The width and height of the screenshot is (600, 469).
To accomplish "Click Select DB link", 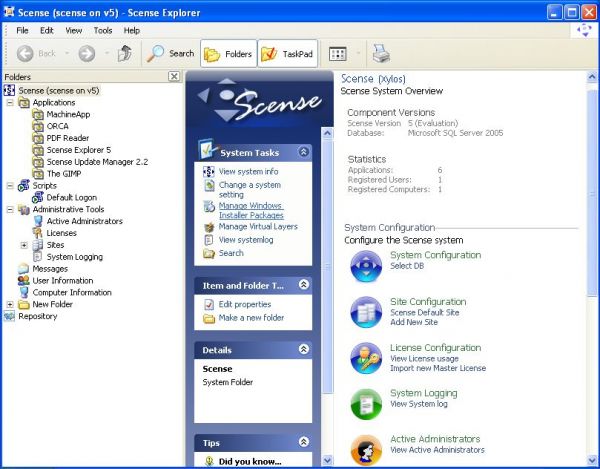I will coord(407,266).
